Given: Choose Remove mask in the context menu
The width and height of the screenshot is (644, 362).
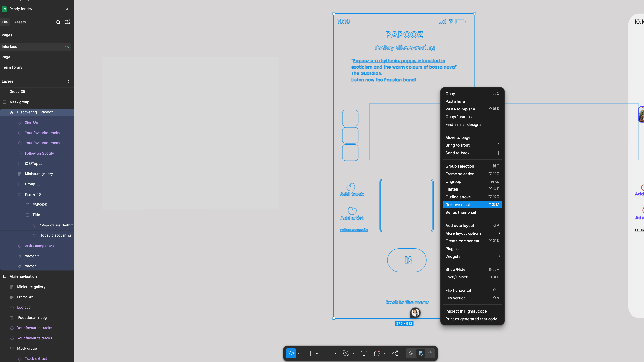Looking at the screenshot, I should 472,205.
